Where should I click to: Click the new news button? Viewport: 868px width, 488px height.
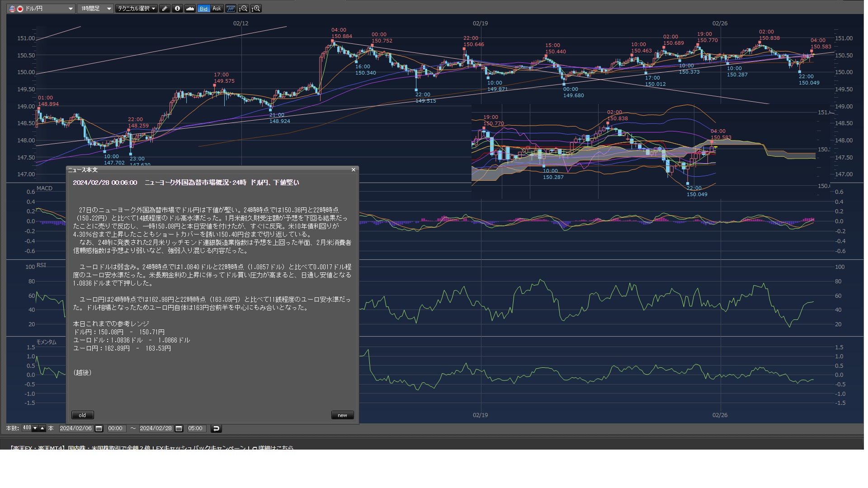(342, 415)
